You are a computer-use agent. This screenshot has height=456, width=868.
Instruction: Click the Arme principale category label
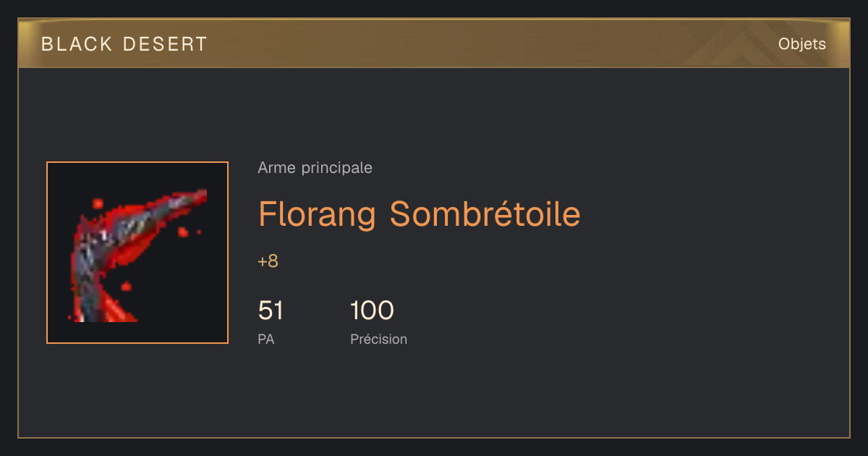315,168
